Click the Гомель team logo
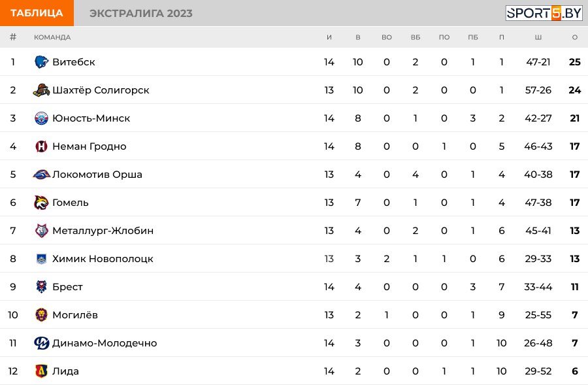The height and width of the screenshot is (385, 588). tap(41, 202)
